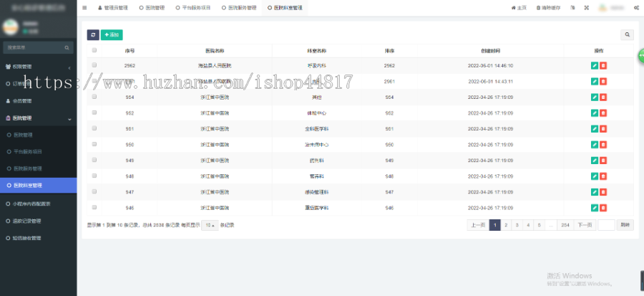Click the page-number jump input field
This screenshot has height=296, width=644.
pos(606,225)
